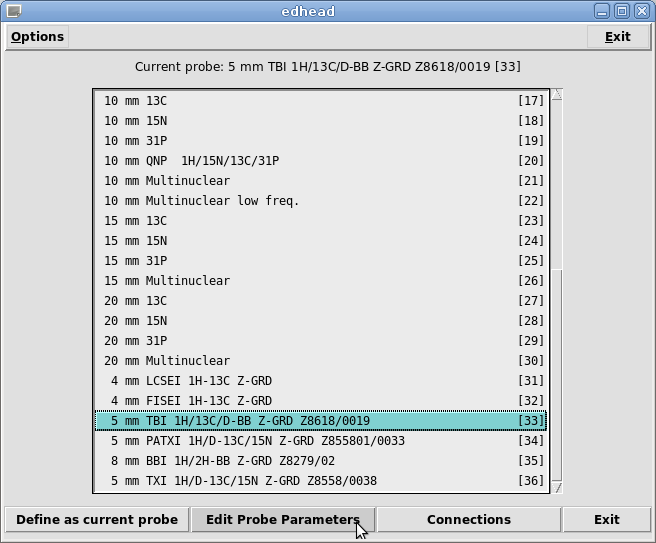
Task: Close the edhead window
Action: coord(641,11)
